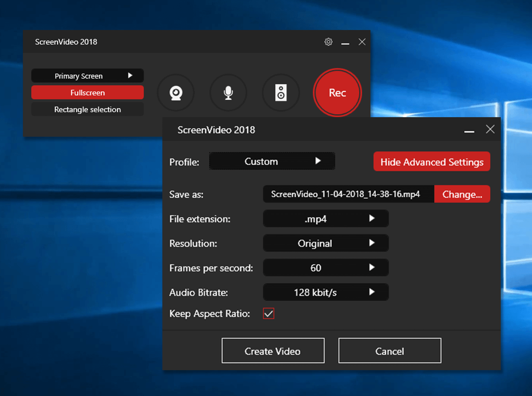
Task: Toggle the speaker system audio icon
Action: click(281, 93)
